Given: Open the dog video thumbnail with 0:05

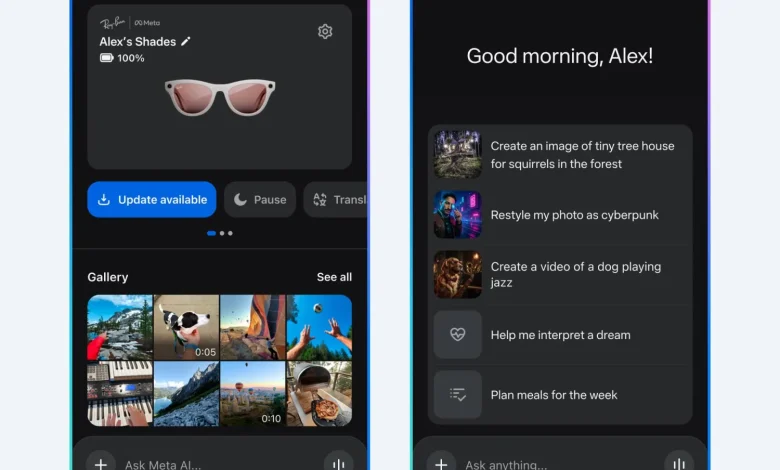Looking at the screenshot, I should coord(186,327).
